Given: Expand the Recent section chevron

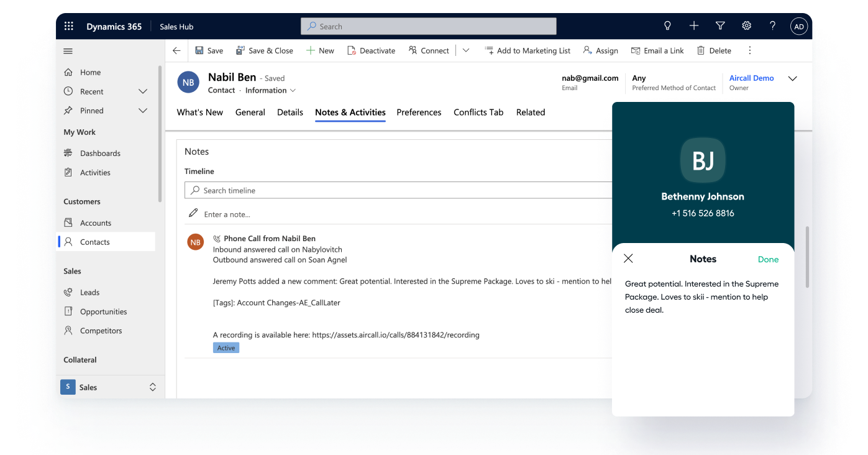Looking at the screenshot, I should tap(143, 91).
